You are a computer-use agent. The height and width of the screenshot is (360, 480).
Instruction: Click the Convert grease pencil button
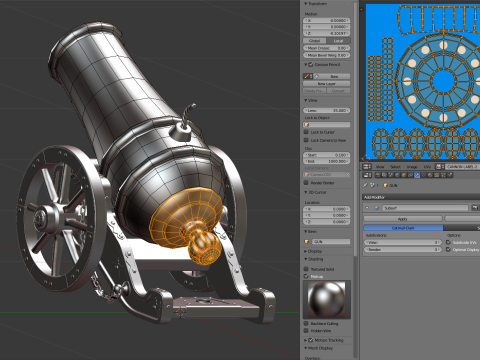point(338,91)
